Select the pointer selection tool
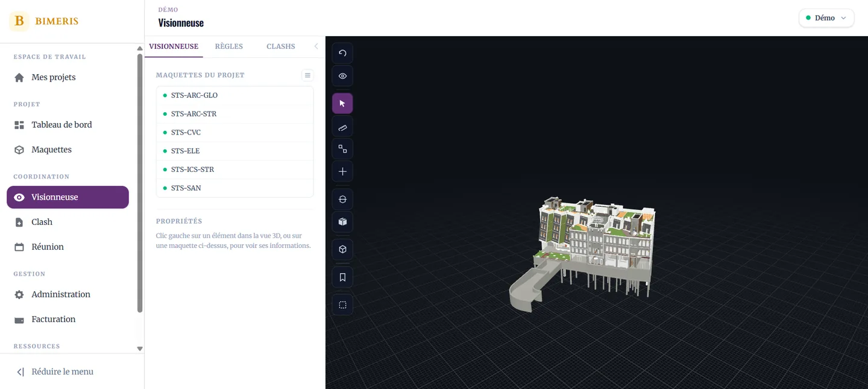 tap(342, 104)
